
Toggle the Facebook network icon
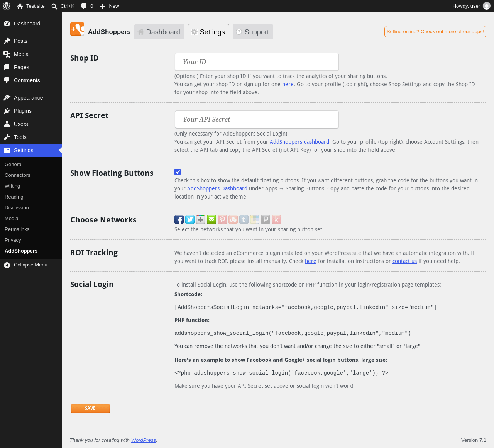179,219
